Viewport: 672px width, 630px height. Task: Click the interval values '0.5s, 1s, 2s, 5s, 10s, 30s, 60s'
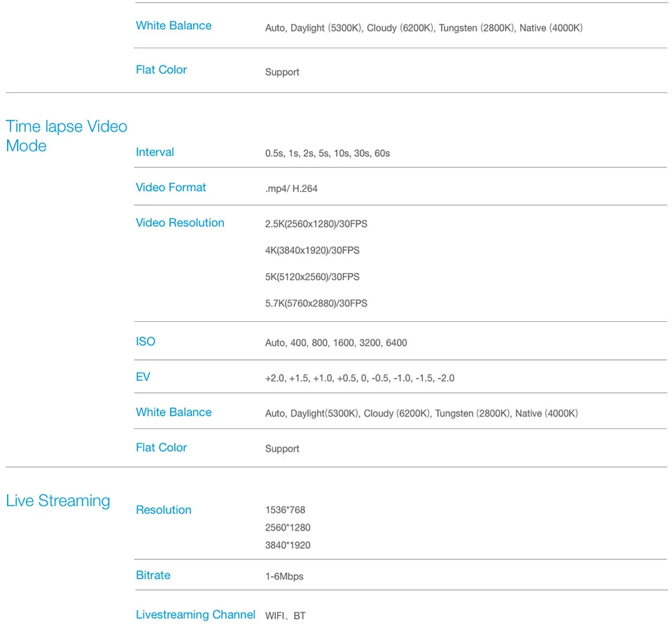click(328, 153)
